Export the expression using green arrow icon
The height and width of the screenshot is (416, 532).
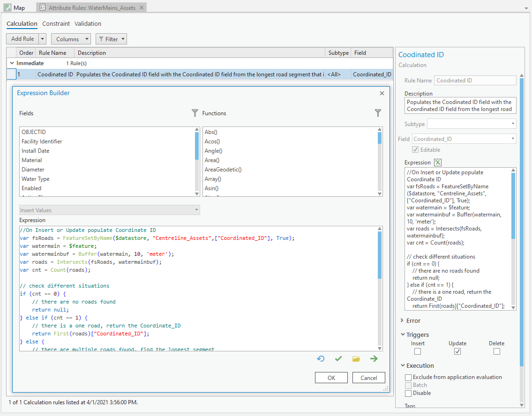point(373,358)
